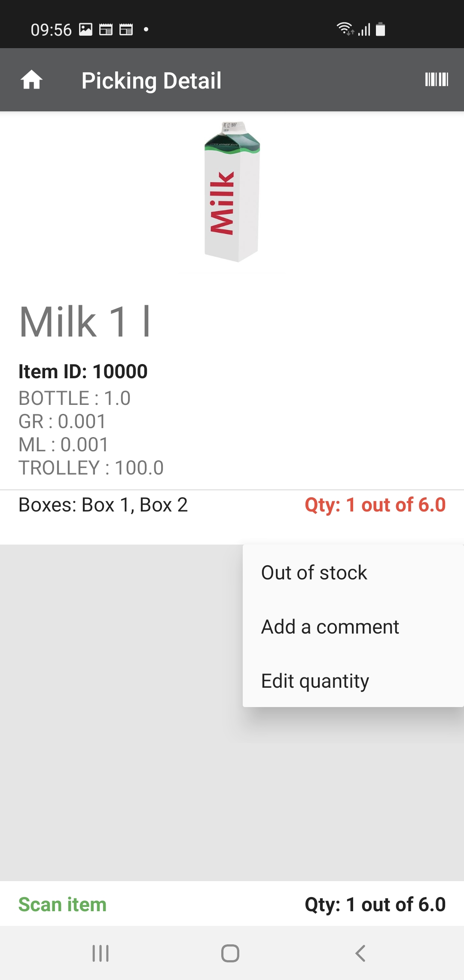The height and width of the screenshot is (980, 464).
Task: Tap the Home icon in the header
Action: click(x=32, y=80)
